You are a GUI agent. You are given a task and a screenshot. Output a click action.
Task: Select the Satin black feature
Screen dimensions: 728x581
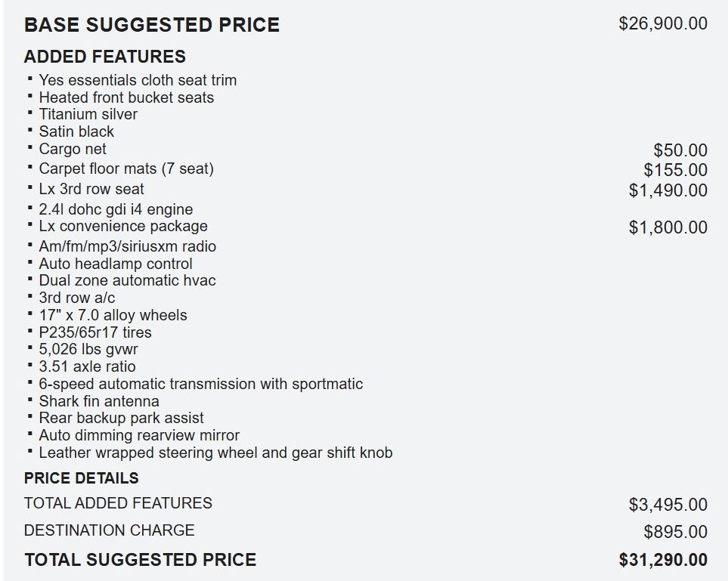76,131
